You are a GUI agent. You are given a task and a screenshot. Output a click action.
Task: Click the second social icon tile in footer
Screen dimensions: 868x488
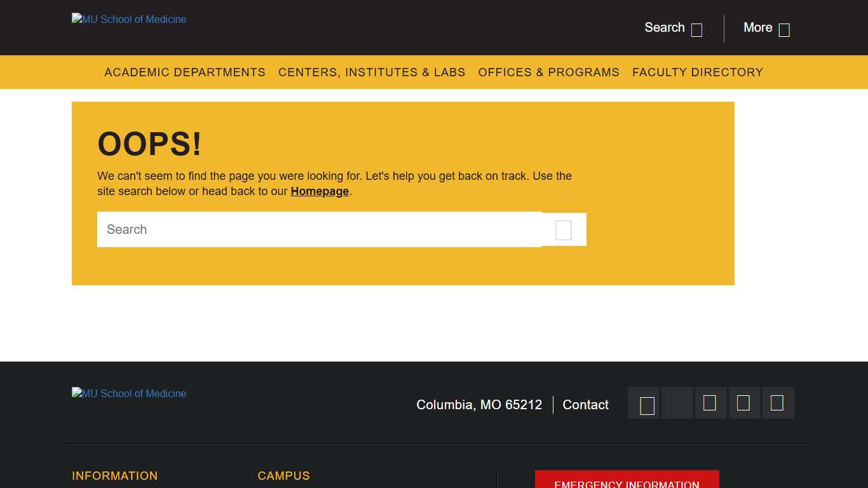coord(677,403)
